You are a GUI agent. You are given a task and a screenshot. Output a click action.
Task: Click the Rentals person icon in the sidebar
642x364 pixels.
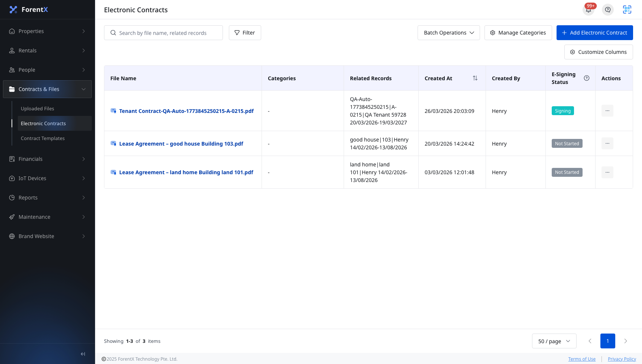12,51
